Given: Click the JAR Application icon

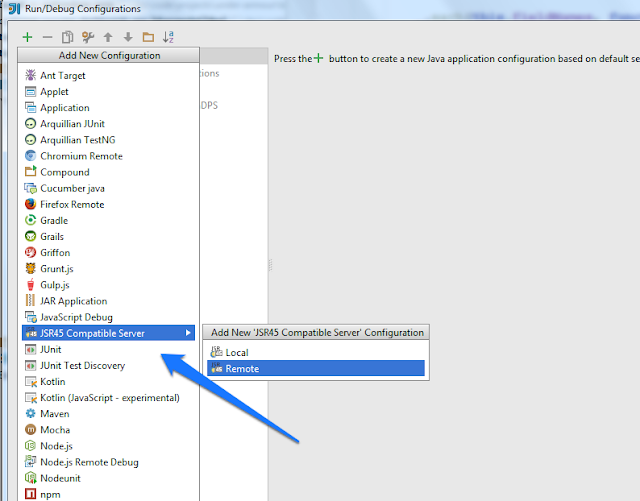Looking at the screenshot, I should tap(31, 301).
